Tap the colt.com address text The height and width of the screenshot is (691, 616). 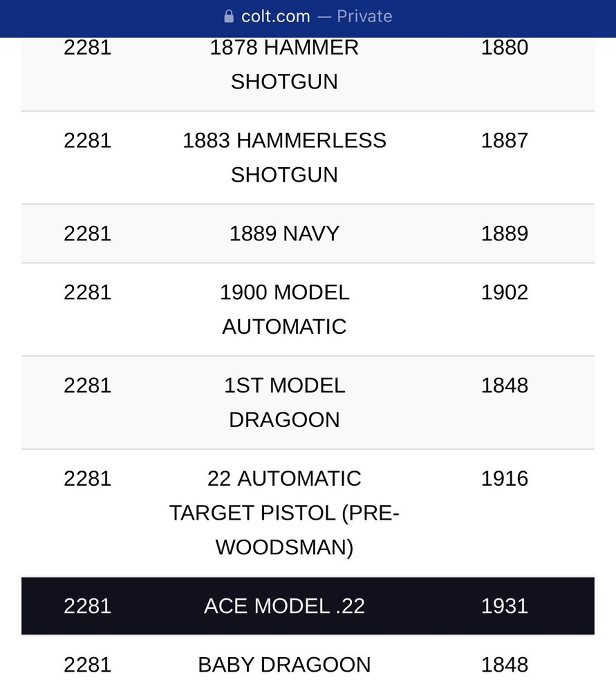[x=276, y=16]
